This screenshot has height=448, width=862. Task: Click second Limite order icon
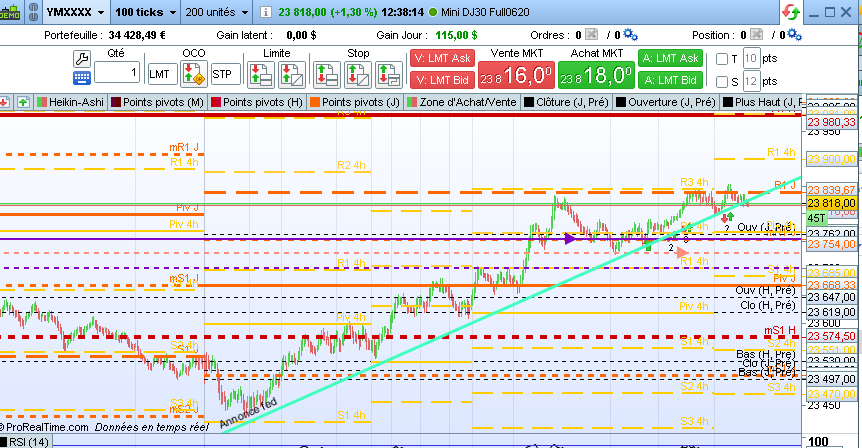coord(292,74)
